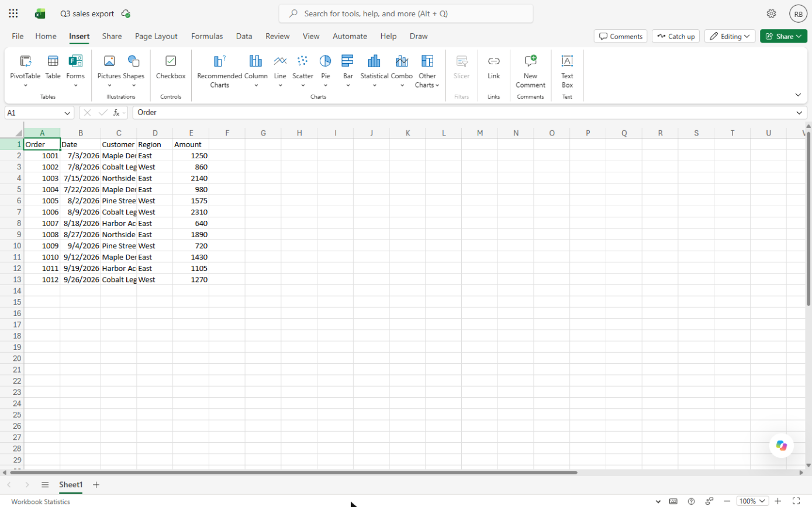Click the feedback icon in status bar

pos(710,501)
